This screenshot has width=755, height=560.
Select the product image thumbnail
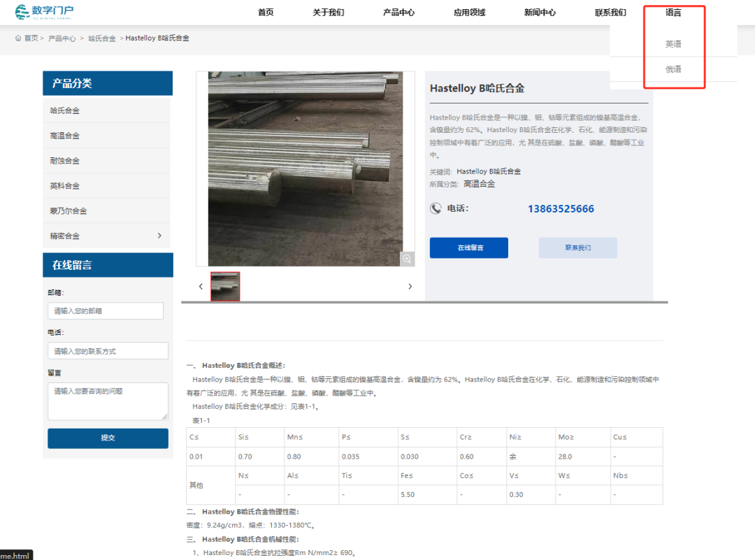(225, 286)
